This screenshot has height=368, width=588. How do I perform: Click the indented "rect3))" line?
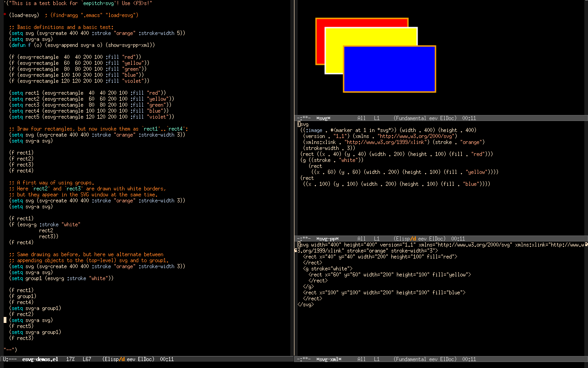[x=49, y=236]
